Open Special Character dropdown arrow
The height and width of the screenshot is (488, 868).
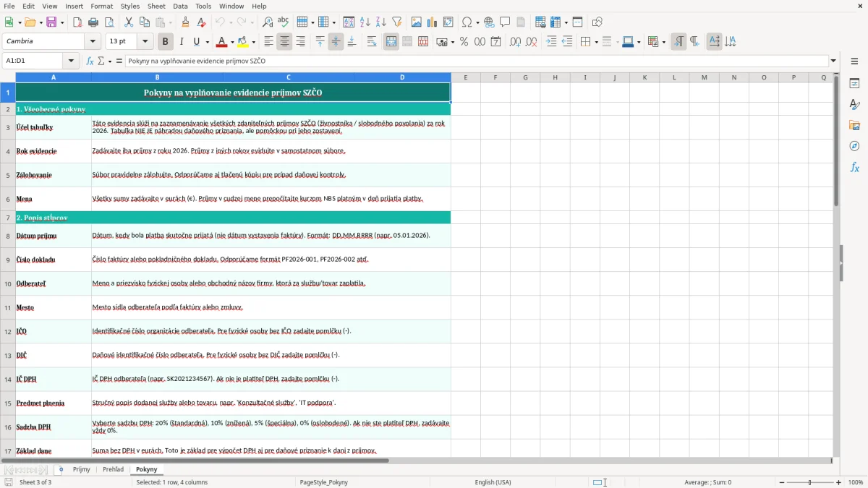(477, 23)
